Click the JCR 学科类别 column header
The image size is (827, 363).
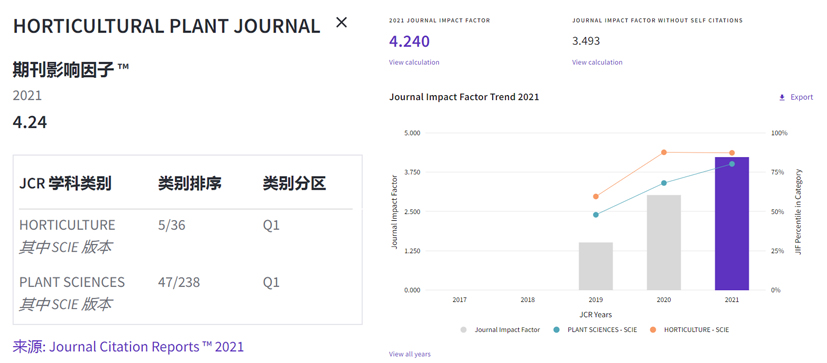point(65,184)
